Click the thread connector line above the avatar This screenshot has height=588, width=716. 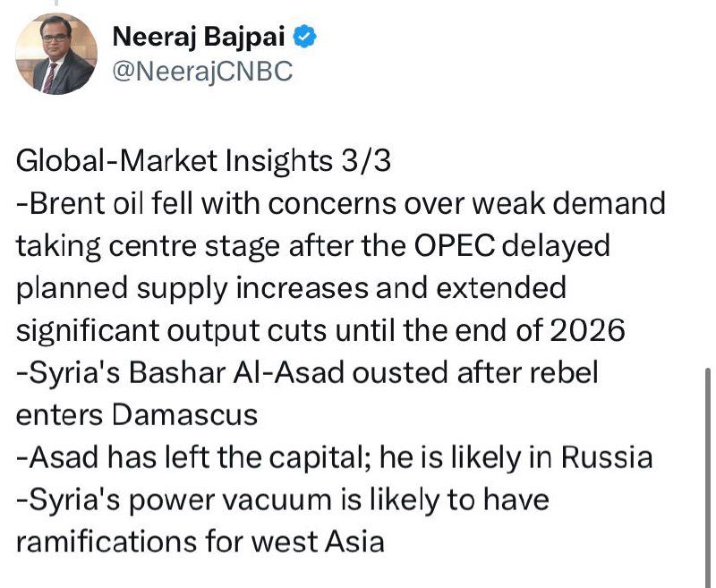coord(56,3)
